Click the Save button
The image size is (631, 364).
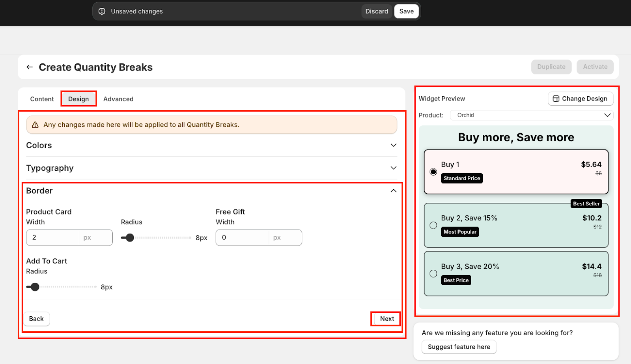(406, 11)
